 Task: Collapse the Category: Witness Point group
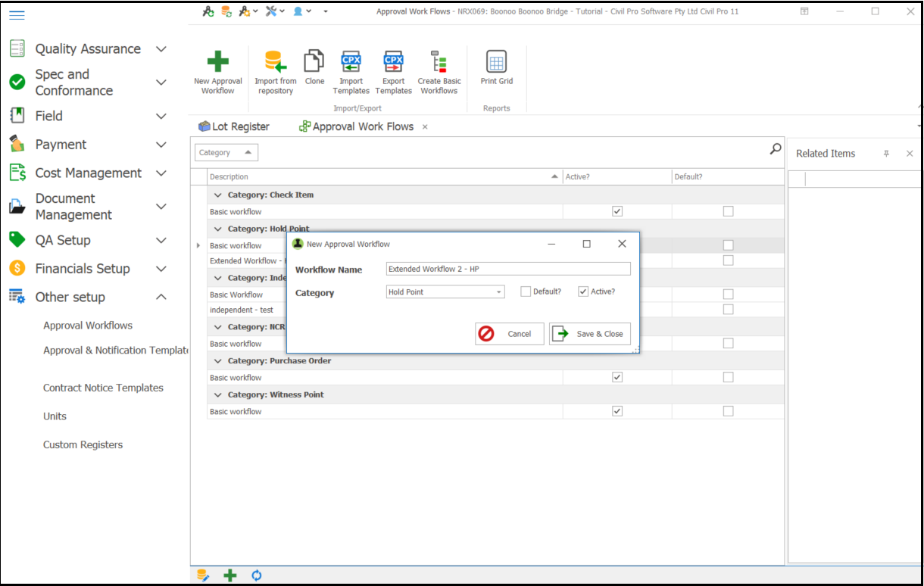point(217,394)
